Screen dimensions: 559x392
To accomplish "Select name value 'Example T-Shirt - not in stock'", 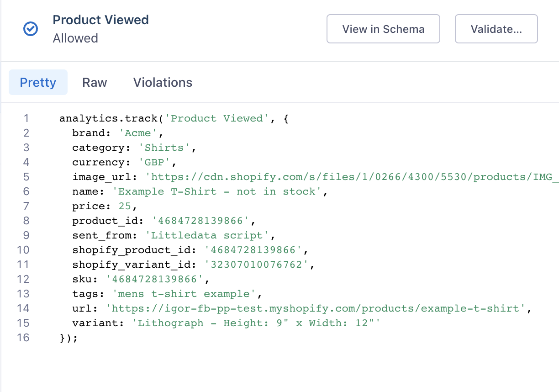I will click(216, 191).
